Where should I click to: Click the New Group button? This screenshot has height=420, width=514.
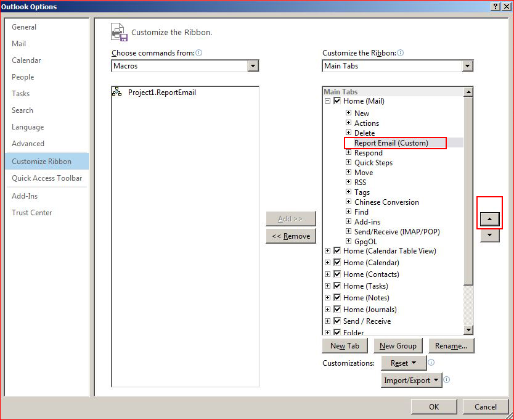[x=398, y=346]
